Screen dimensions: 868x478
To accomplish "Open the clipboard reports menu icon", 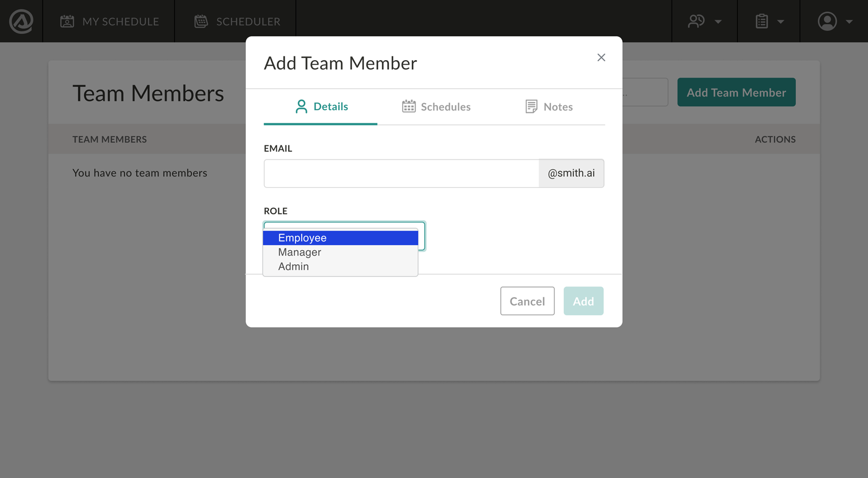I will [x=762, y=21].
